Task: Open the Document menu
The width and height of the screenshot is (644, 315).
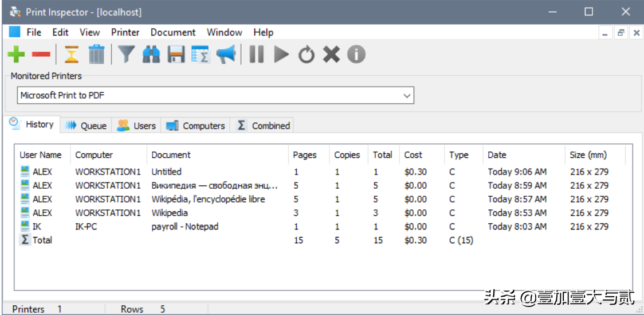Action: 173,33
